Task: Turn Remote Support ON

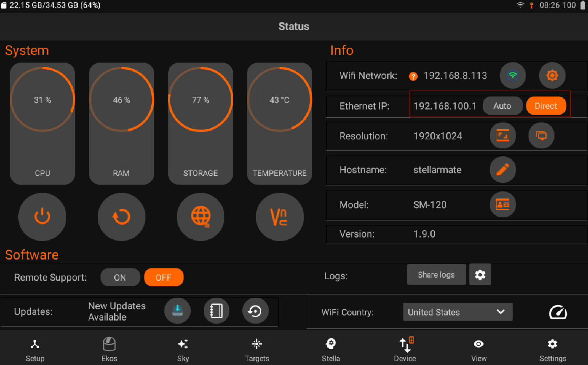Action: [120, 278]
